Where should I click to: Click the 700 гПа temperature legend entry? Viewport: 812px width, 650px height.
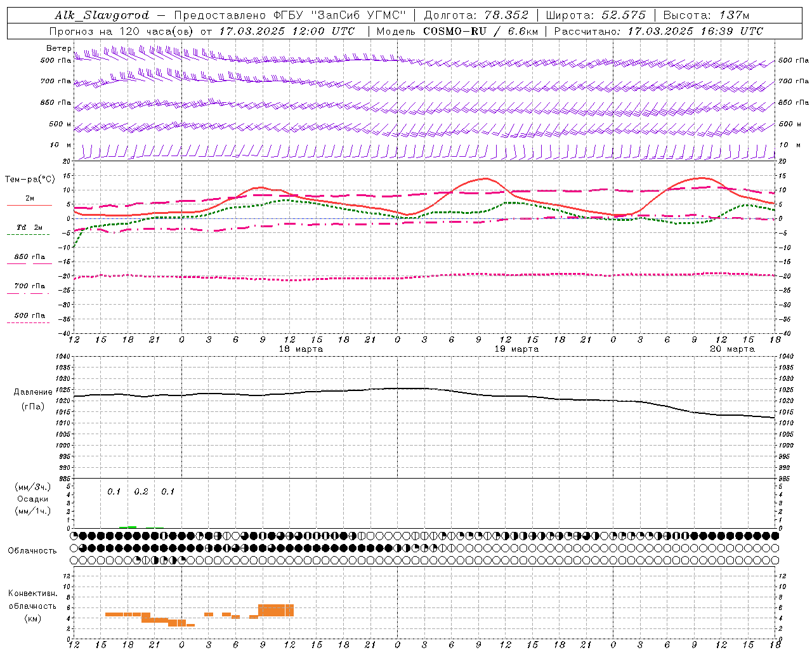tap(29, 286)
